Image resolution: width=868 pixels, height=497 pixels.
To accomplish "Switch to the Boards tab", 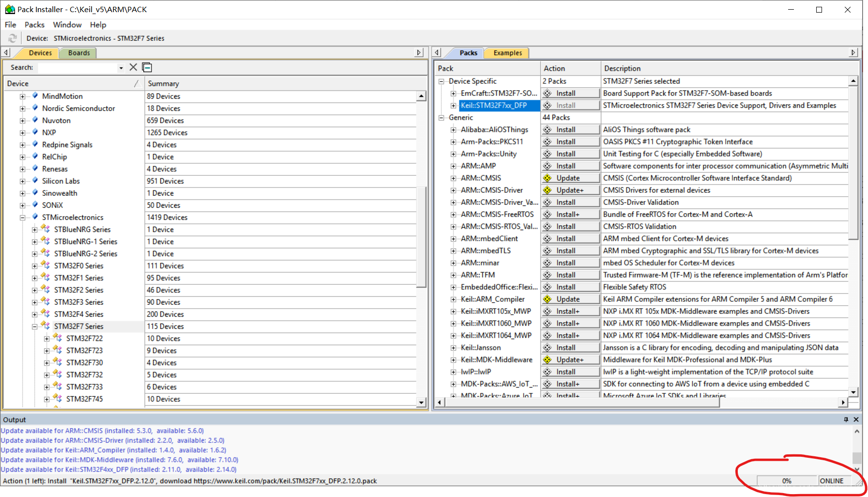I will [x=79, y=53].
